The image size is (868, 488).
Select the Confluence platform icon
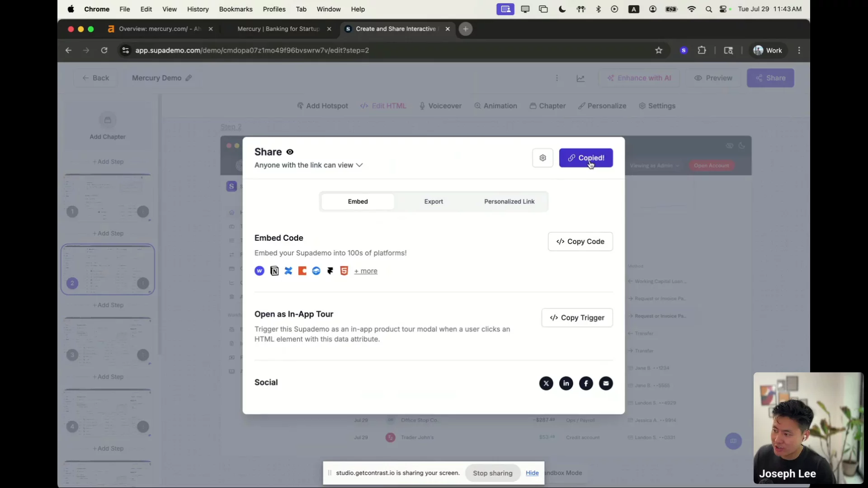288,271
